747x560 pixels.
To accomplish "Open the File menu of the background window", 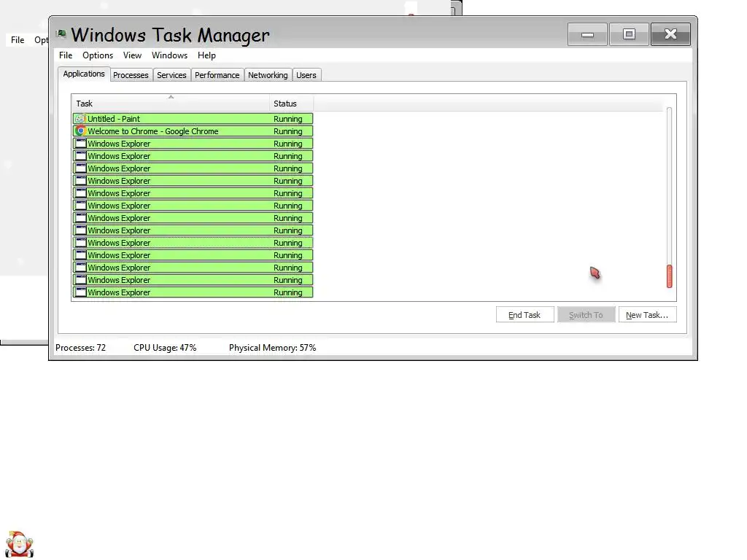I will [18, 40].
